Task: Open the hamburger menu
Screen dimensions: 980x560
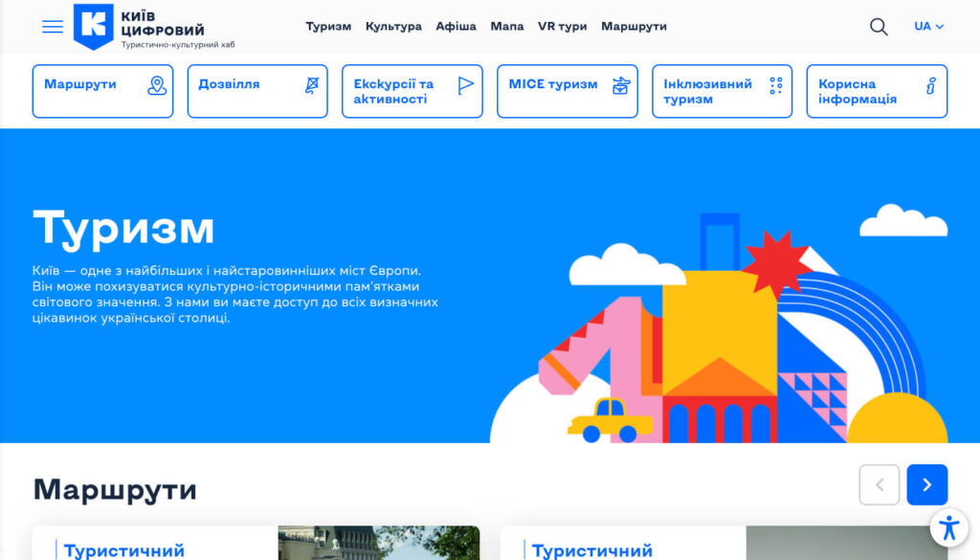Action: (53, 27)
